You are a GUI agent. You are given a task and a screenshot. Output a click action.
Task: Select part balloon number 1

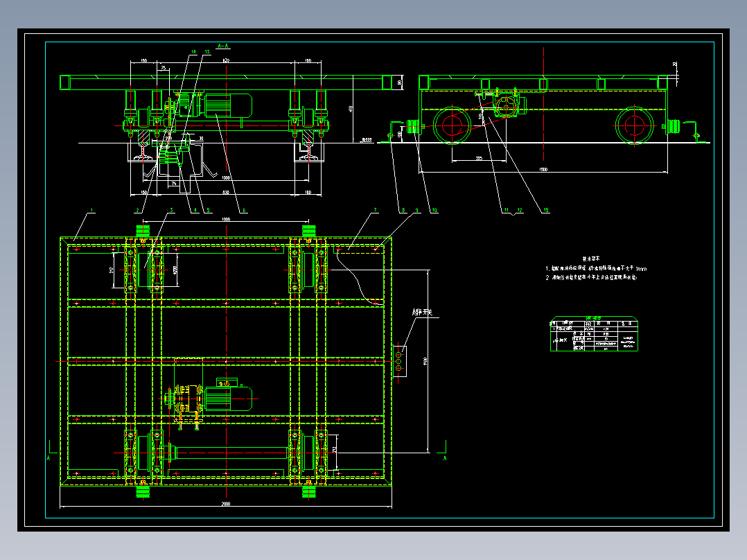92,210
